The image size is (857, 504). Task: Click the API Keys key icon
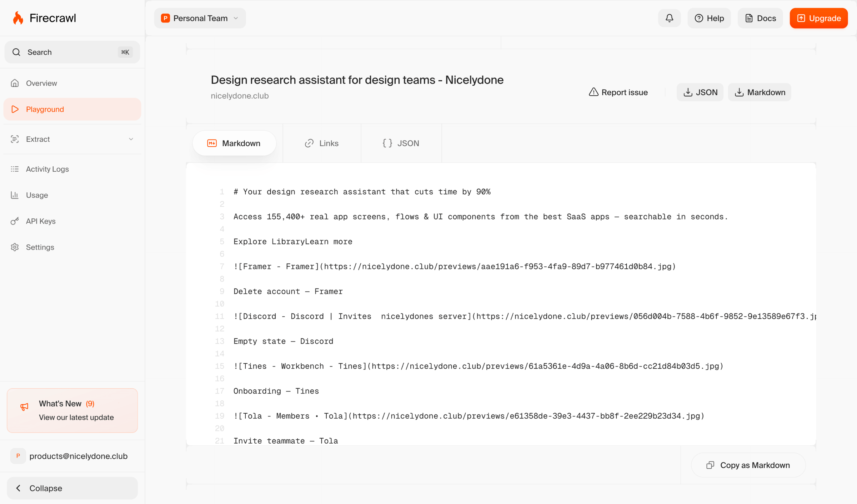[15, 221]
